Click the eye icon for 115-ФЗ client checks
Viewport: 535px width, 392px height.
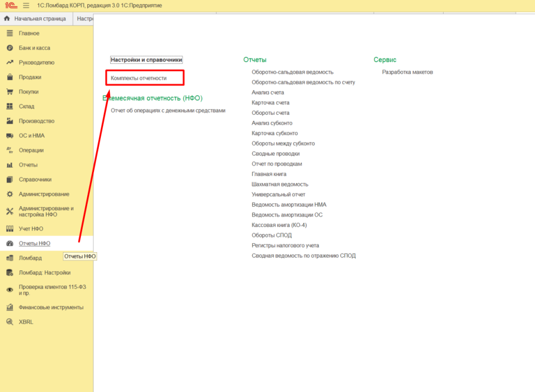tap(9, 290)
